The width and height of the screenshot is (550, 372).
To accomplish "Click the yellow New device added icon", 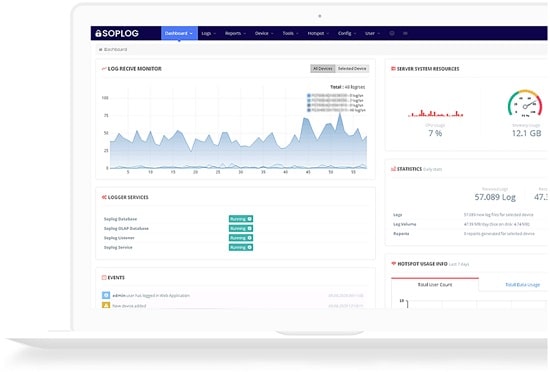I will click(106, 305).
